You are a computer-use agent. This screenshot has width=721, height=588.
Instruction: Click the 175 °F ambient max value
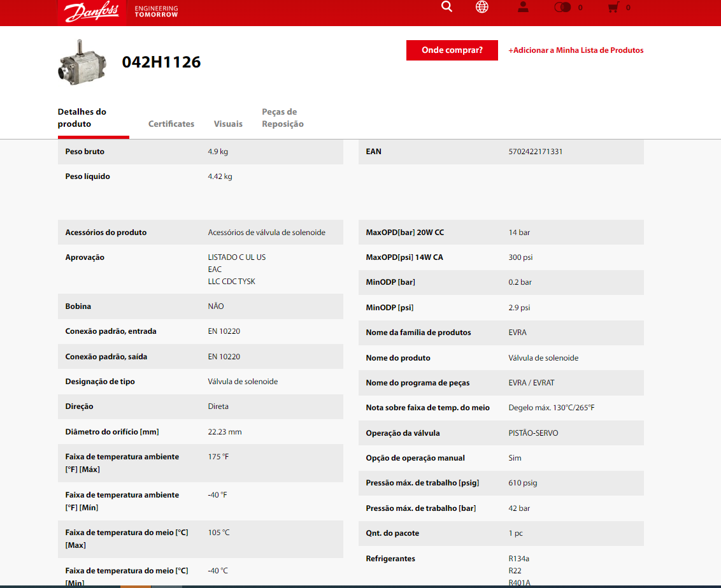tap(218, 457)
